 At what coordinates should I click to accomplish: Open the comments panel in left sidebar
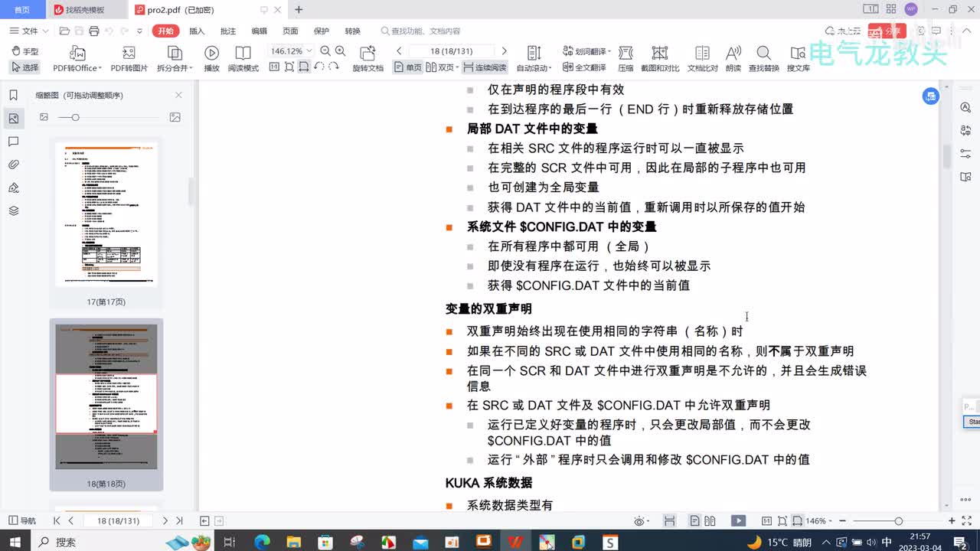[13, 142]
